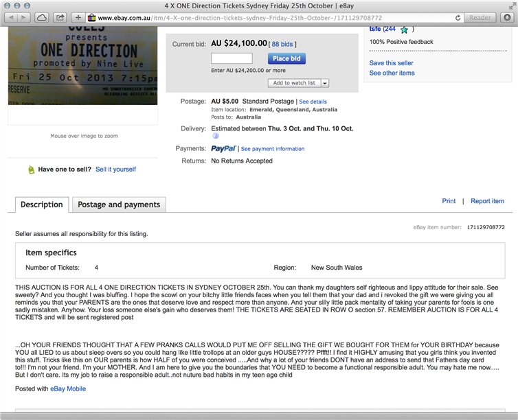
Task: Click the One Direction ticket photo
Action: [x=82, y=67]
